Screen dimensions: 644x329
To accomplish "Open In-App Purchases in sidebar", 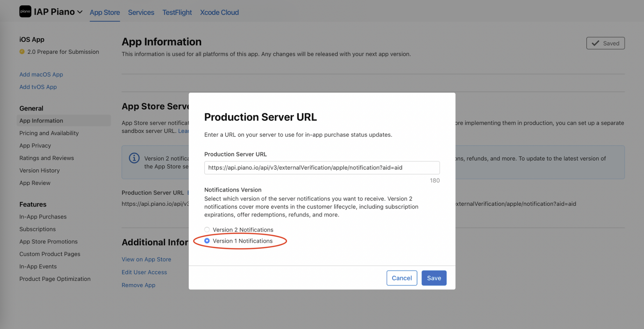I will [x=43, y=216].
